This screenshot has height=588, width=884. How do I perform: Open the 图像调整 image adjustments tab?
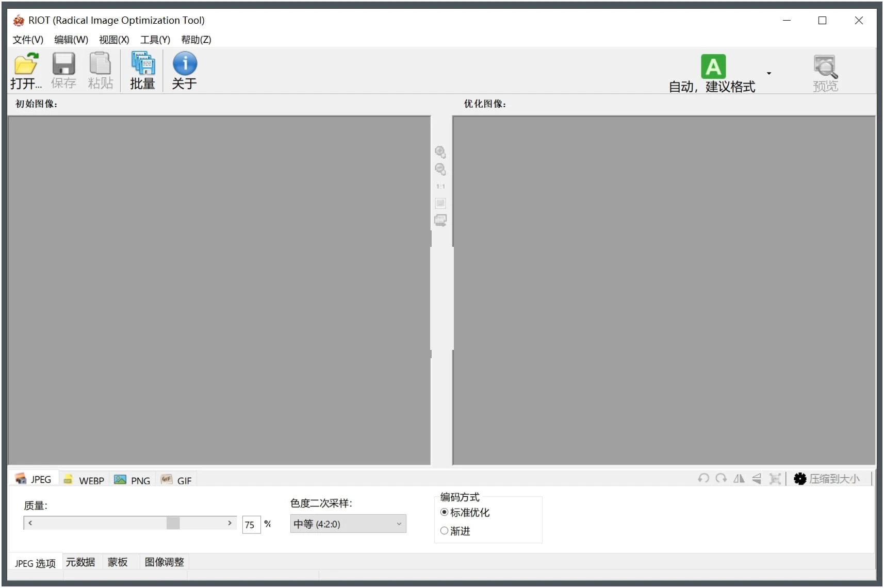click(x=164, y=562)
